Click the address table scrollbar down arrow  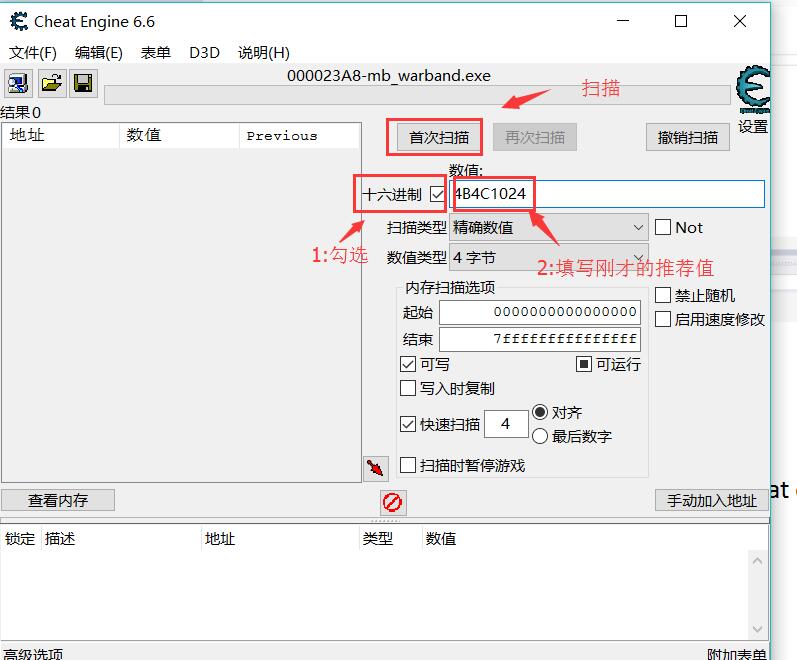pos(757,629)
